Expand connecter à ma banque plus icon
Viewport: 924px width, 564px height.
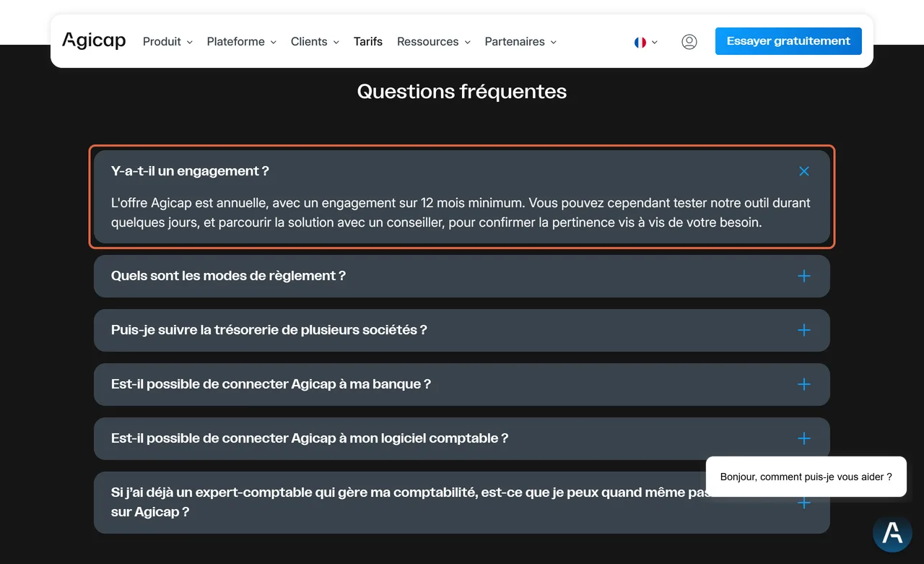point(804,384)
